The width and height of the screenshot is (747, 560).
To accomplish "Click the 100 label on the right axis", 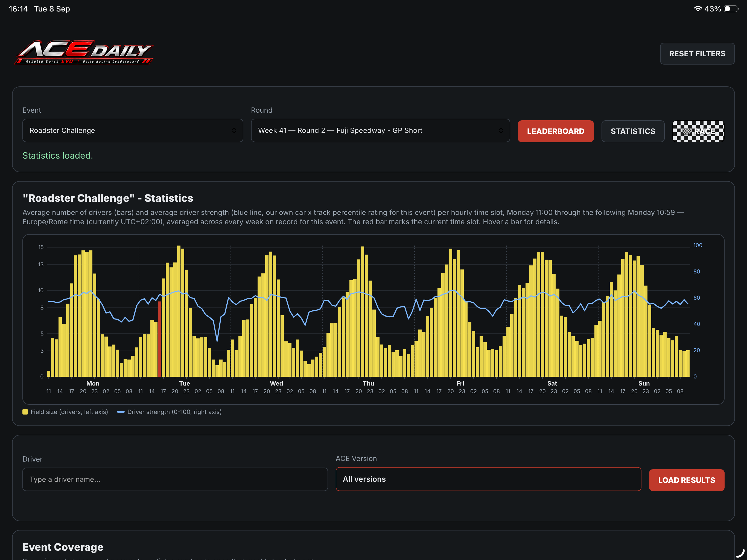I will 698,245.
